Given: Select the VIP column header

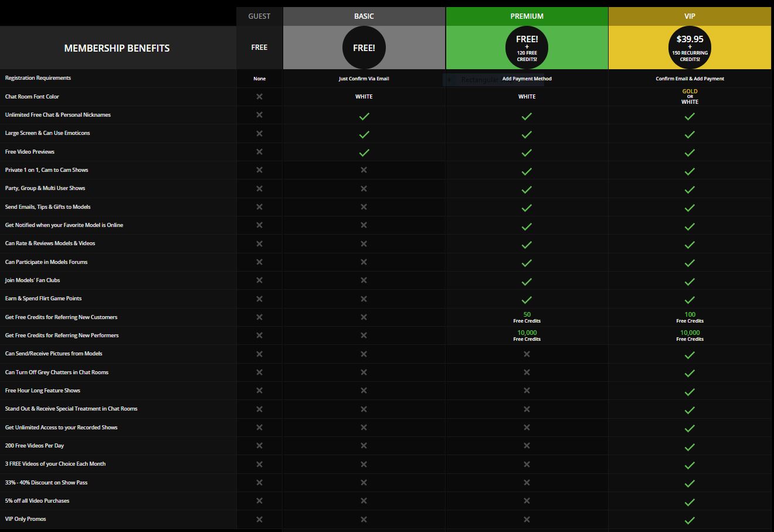Looking at the screenshot, I should coord(690,16).
